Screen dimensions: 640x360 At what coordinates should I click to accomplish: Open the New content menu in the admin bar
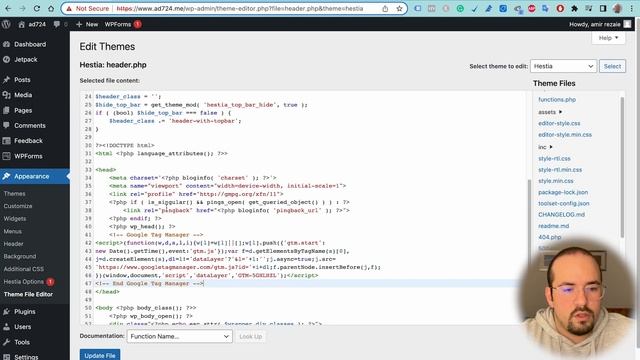[x=87, y=24]
